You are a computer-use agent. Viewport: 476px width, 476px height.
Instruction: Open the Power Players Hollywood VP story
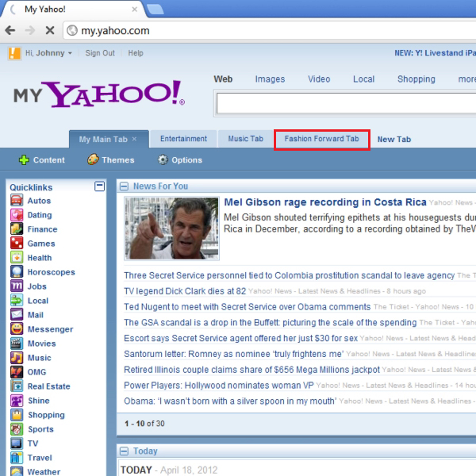point(219,386)
